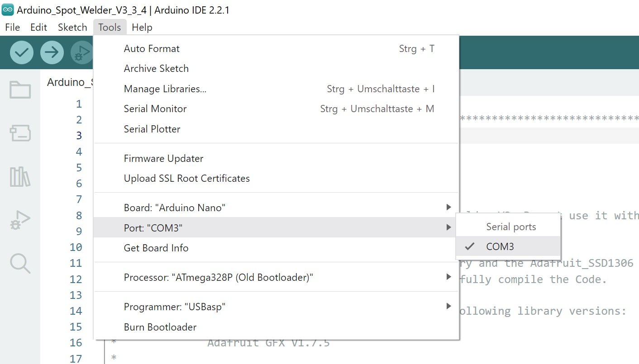
Task: Select Archive Sketch menu entry
Action: coord(276,69)
